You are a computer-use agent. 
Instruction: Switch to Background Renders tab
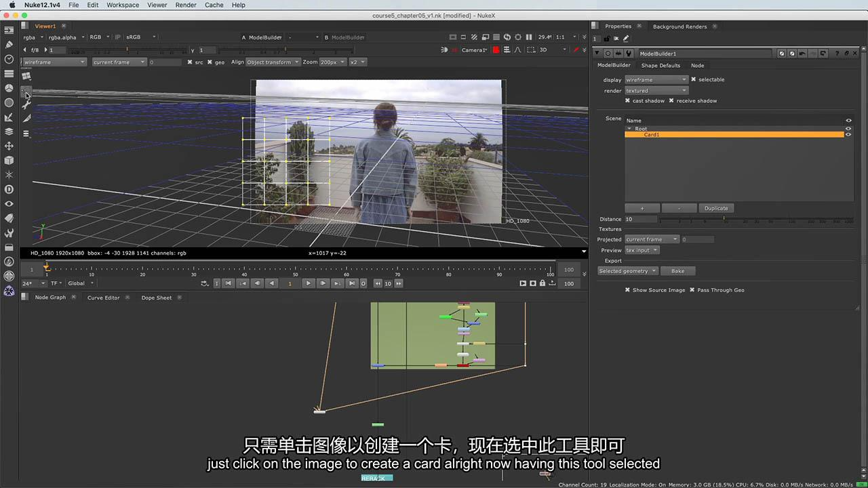pos(679,26)
